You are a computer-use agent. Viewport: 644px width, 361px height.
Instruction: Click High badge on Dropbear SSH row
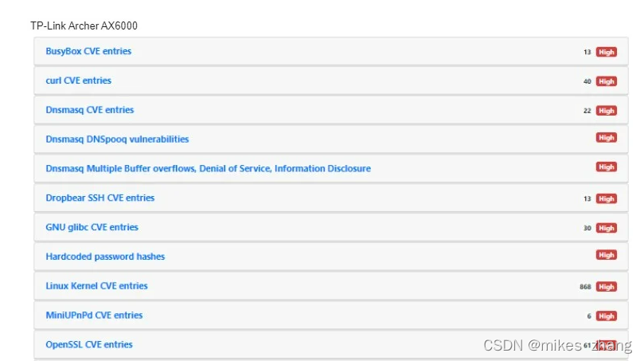click(607, 198)
